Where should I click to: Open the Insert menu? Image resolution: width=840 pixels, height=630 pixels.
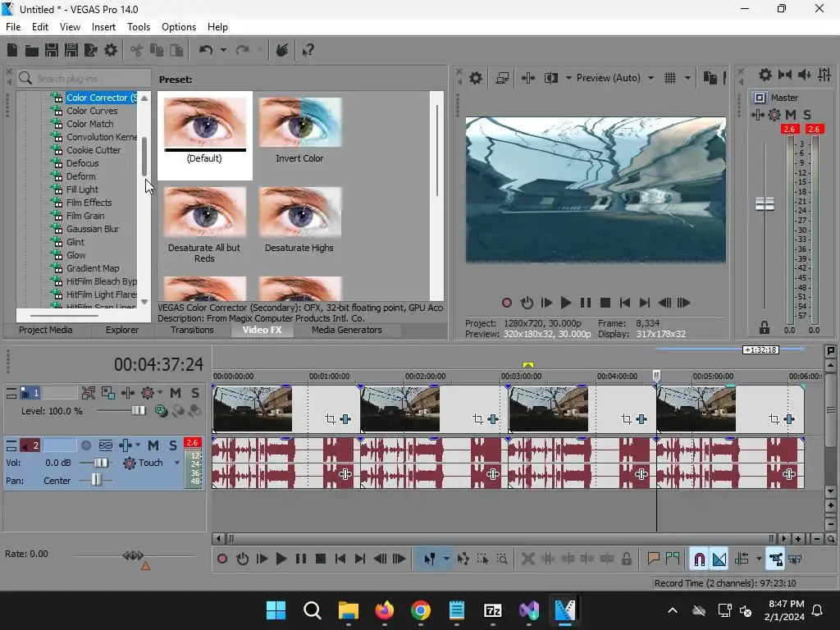pos(103,27)
